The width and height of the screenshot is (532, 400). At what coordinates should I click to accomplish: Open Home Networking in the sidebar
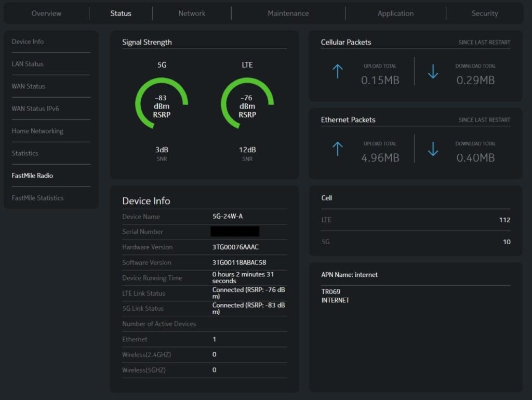coord(37,131)
